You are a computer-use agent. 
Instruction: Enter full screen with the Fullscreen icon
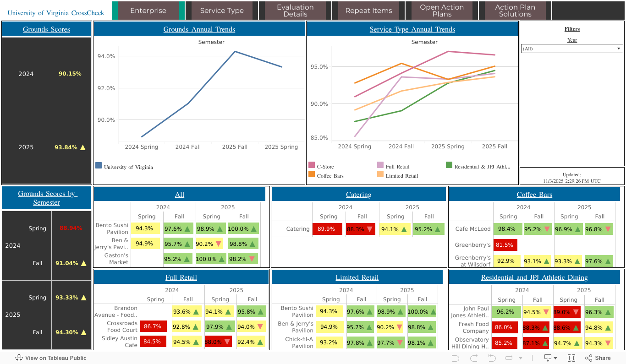571,358
